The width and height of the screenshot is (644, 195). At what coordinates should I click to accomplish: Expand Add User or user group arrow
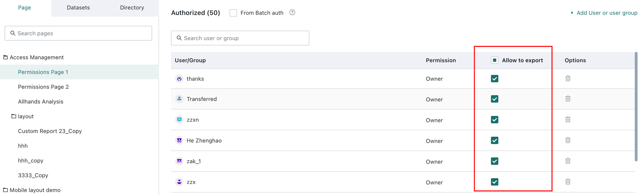572,13
